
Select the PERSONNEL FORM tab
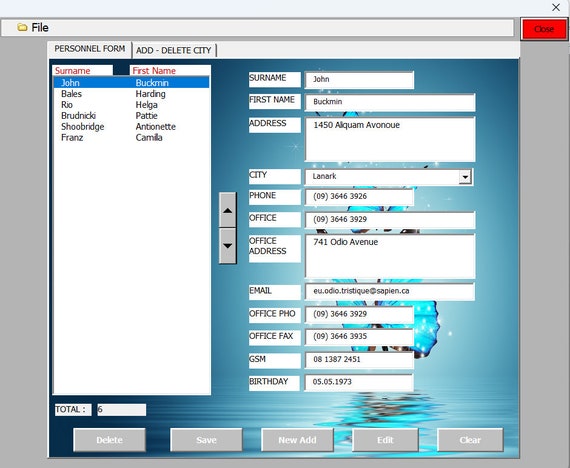click(x=90, y=49)
